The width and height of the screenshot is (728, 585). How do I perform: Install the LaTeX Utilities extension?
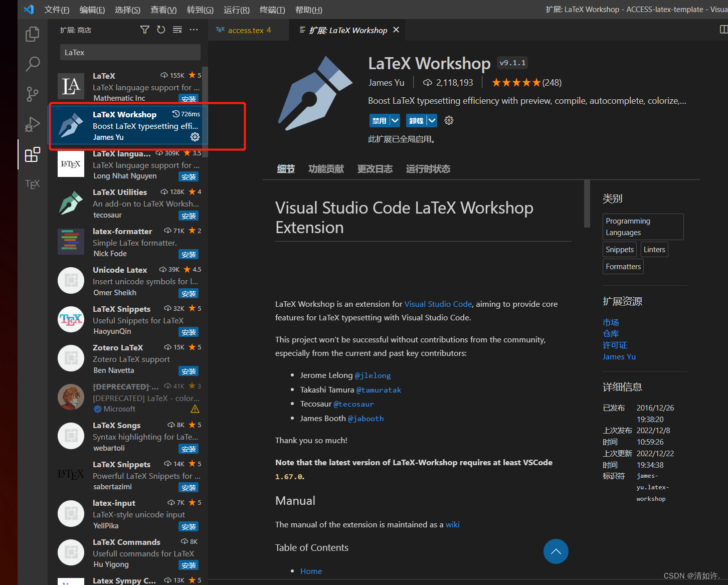[189, 216]
